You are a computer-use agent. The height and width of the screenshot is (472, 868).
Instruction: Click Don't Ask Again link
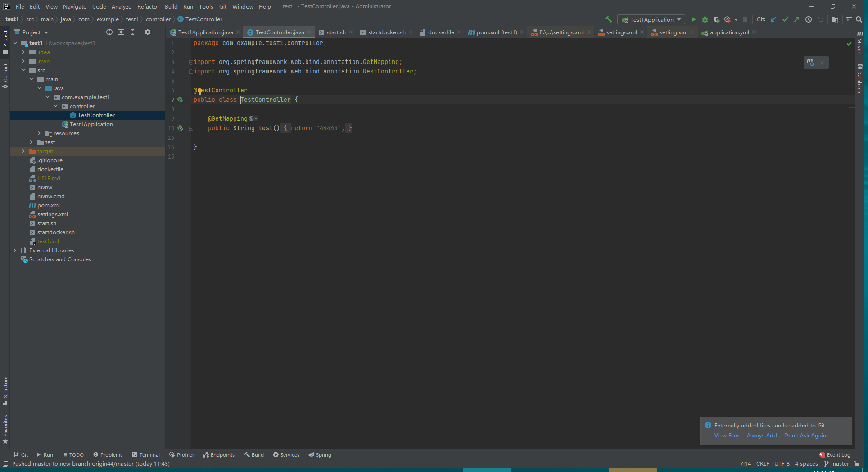[805, 435]
